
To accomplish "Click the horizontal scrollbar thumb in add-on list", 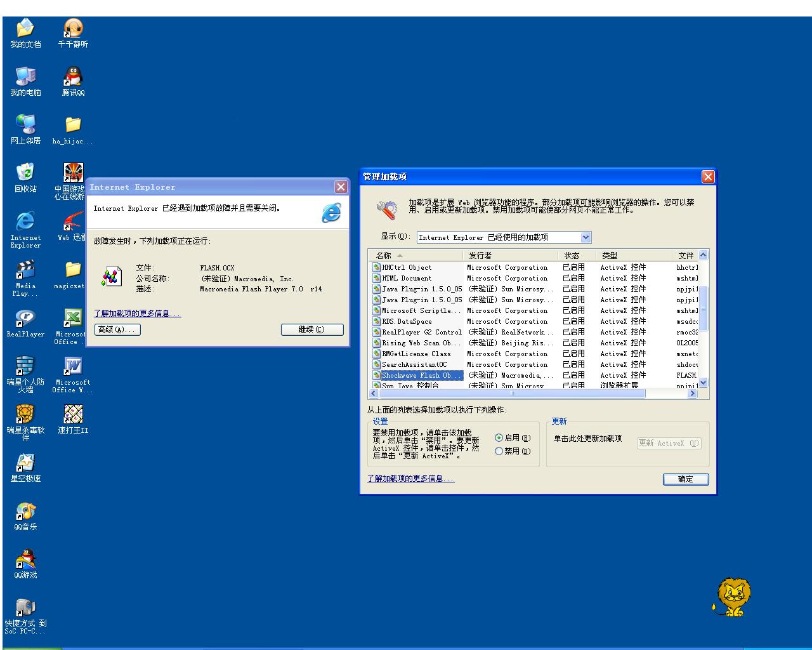I will pyautogui.click(x=512, y=394).
